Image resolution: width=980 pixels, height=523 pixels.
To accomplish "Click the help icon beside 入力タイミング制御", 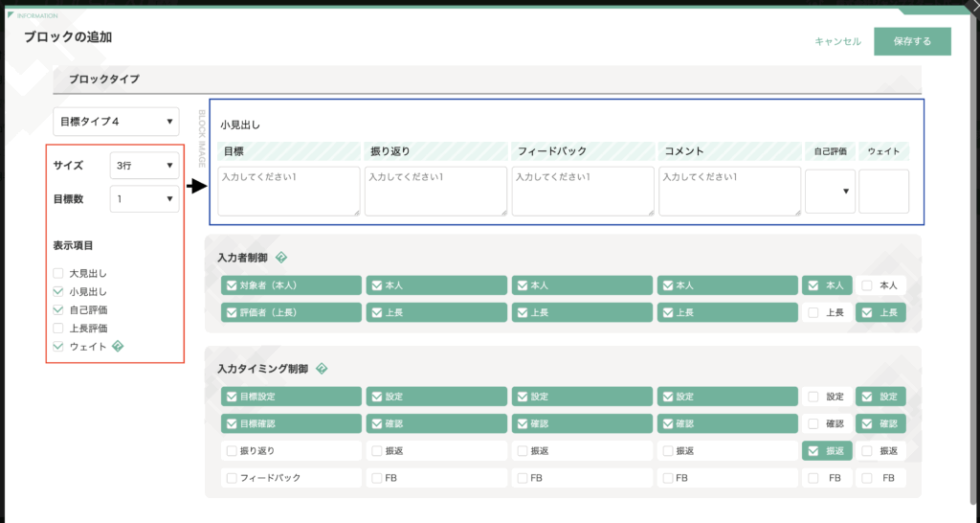I will pyautogui.click(x=322, y=369).
